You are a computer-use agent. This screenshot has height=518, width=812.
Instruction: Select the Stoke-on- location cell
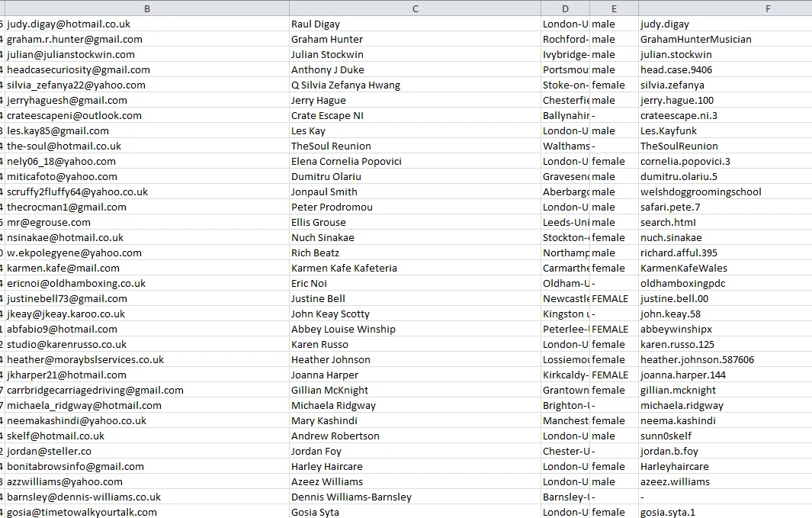[x=565, y=85]
